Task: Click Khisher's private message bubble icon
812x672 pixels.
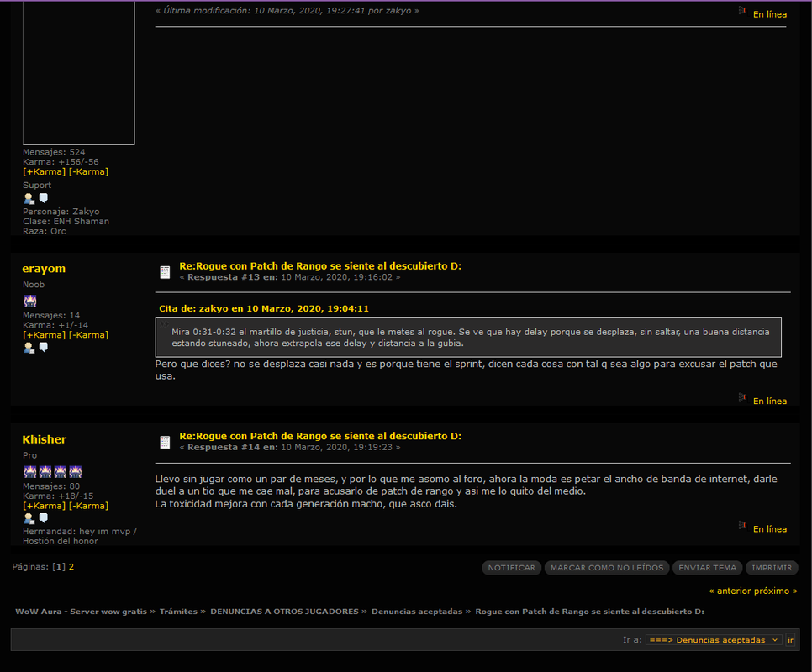Action: click(44, 517)
